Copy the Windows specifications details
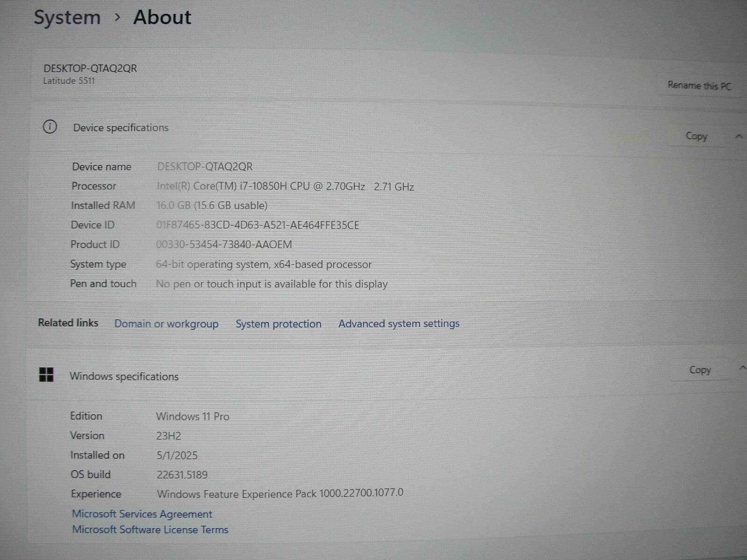The image size is (747, 560). point(700,369)
